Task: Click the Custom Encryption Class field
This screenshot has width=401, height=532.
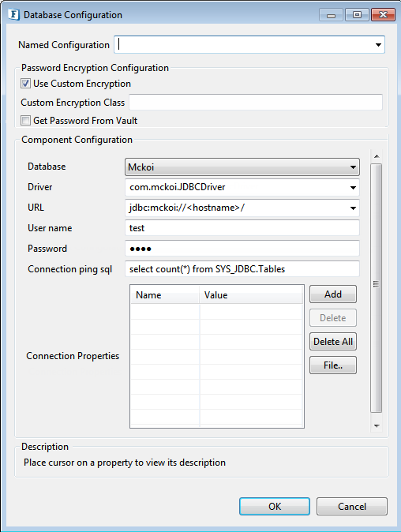Action: click(x=256, y=102)
